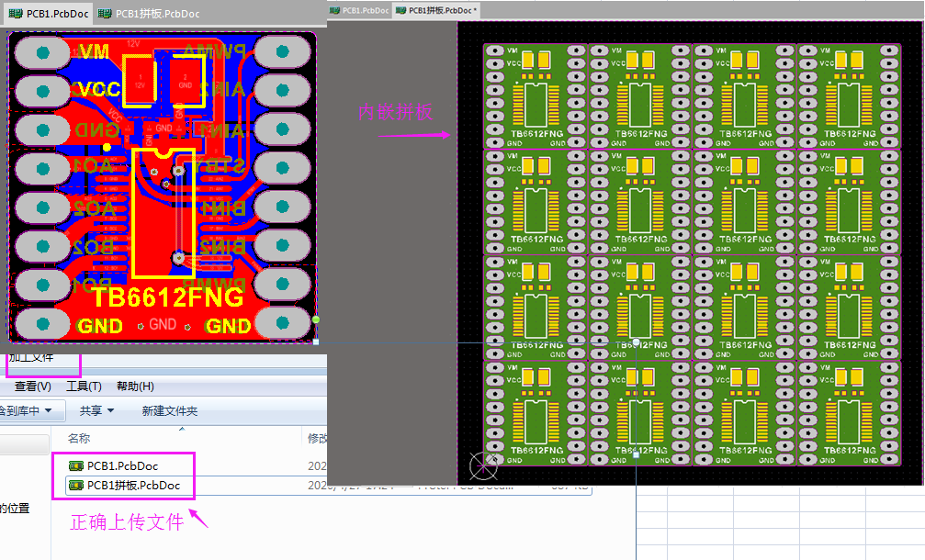Click the PCB1拼板.PcbDoc file icon in Explorer
Screen dimensions: 925x560
tap(76, 485)
